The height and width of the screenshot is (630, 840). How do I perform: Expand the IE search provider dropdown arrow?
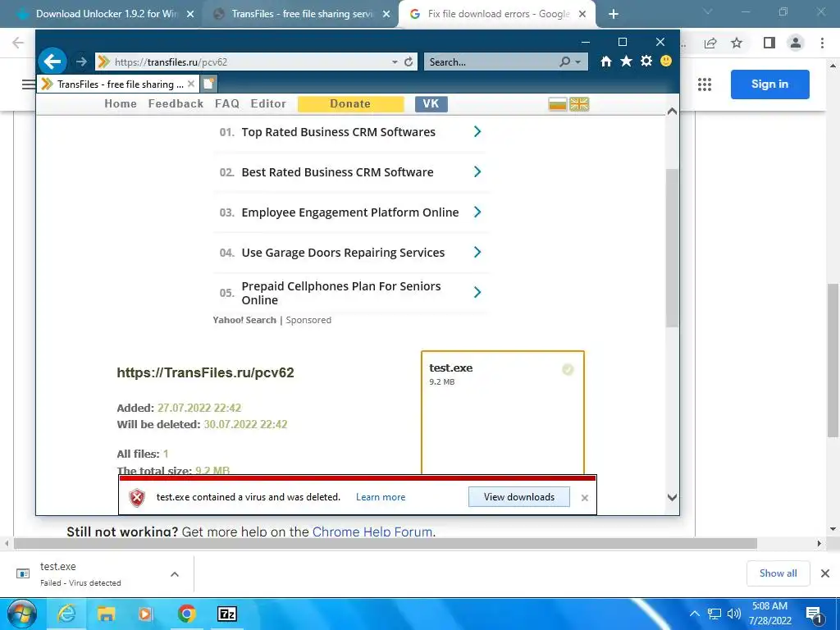pos(578,62)
